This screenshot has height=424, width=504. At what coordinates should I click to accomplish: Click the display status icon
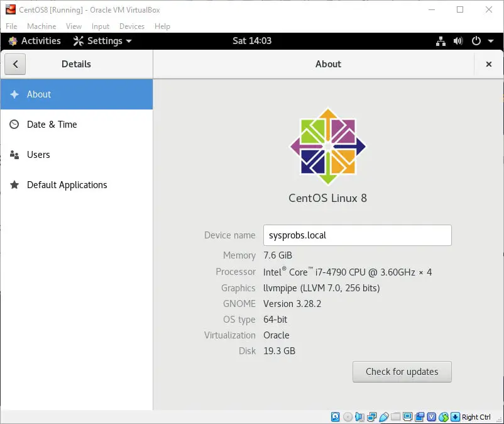click(408, 417)
